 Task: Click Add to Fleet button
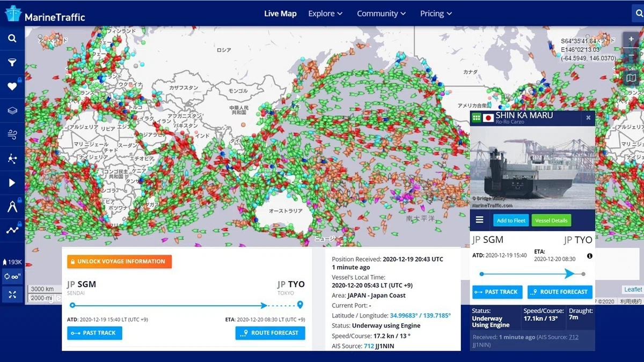click(511, 220)
